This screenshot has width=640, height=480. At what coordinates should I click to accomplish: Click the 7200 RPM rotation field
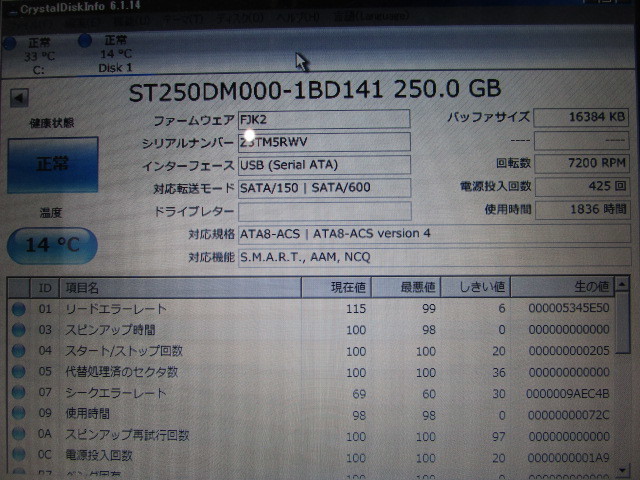(x=582, y=163)
